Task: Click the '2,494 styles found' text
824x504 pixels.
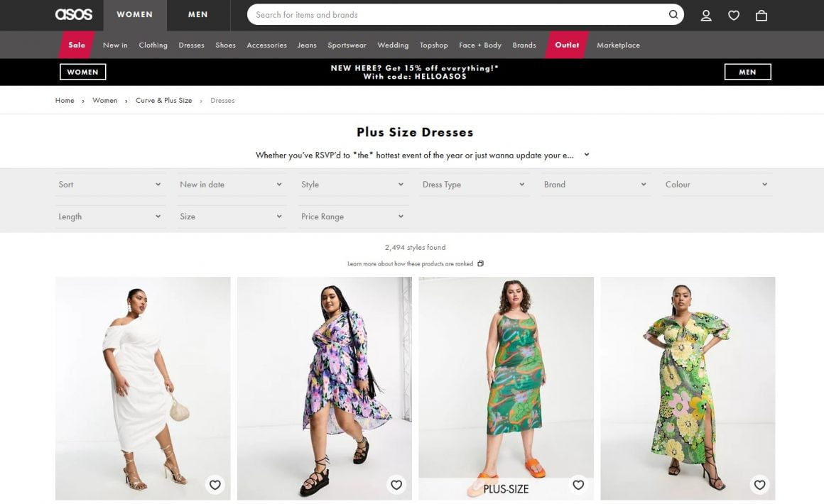Action: (x=415, y=247)
